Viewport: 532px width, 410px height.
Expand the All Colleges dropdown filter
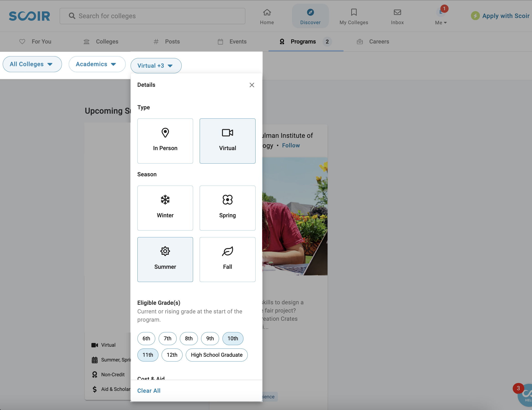pyautogui.click(x=32, y=64)
